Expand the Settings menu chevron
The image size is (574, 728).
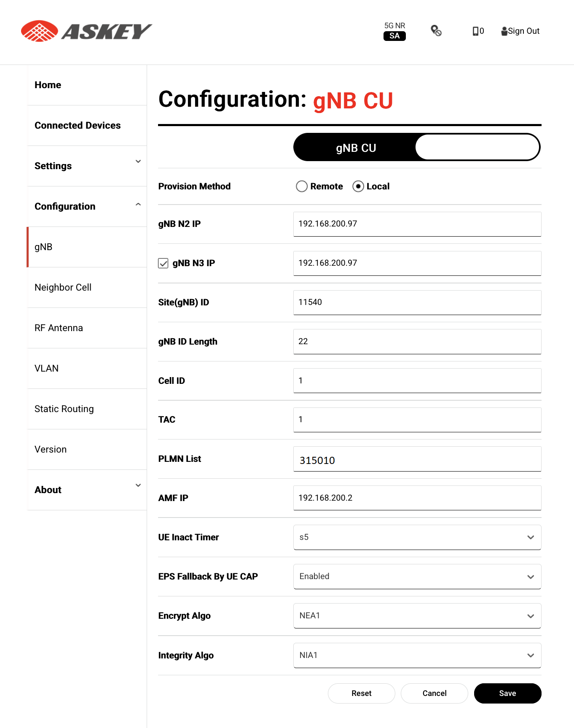tap(138, 162)
